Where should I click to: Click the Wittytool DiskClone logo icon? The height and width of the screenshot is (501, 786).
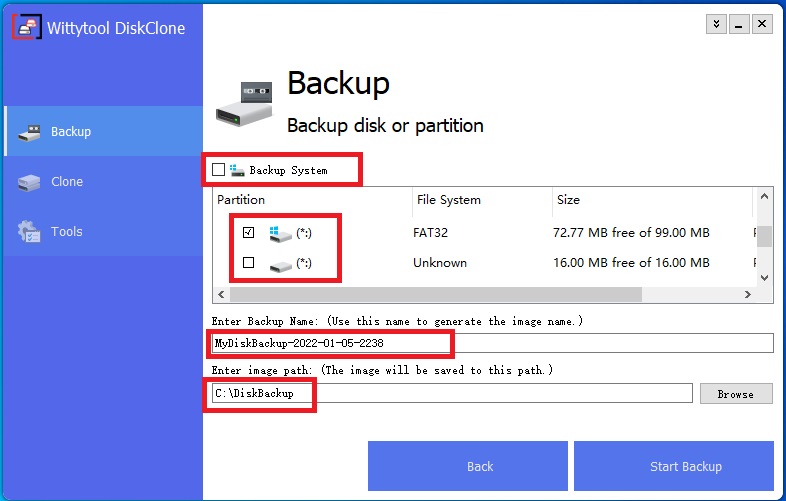(x=27, y=27)
